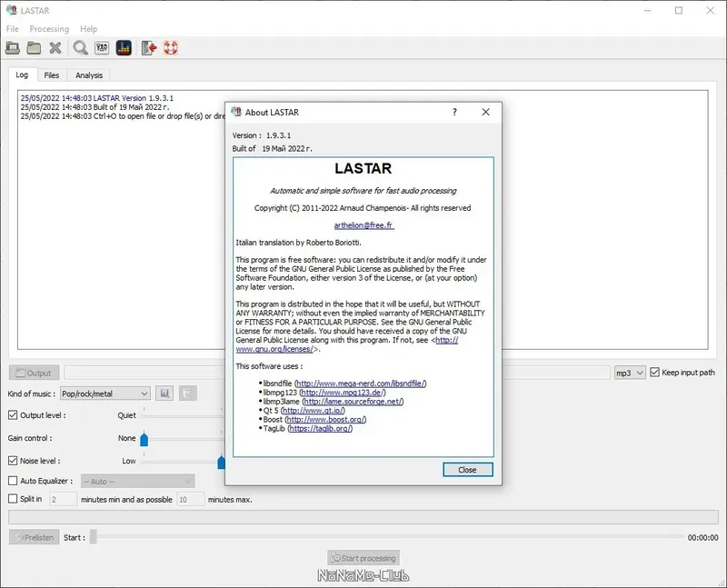727x588 pixels.
Task: Click the colorful equalizer spectrum icon
Action: click(124, 48)
